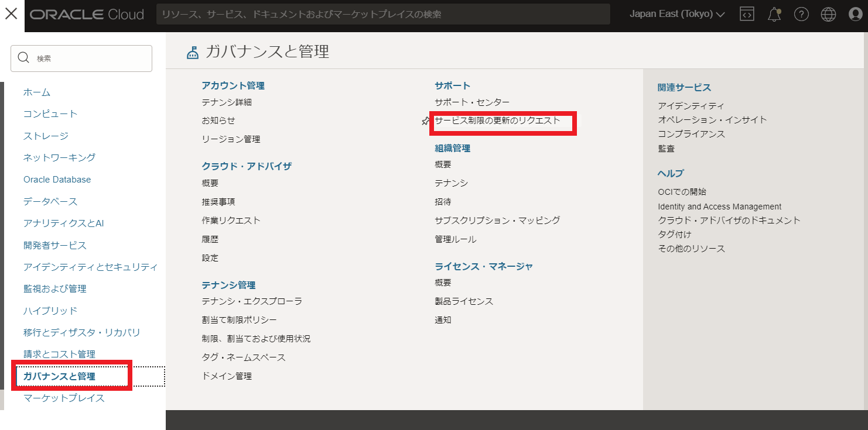Open ネットワーキング in the navigation menu
The height and width of the screenshot is (430, 868).
(x=59, y=157)
